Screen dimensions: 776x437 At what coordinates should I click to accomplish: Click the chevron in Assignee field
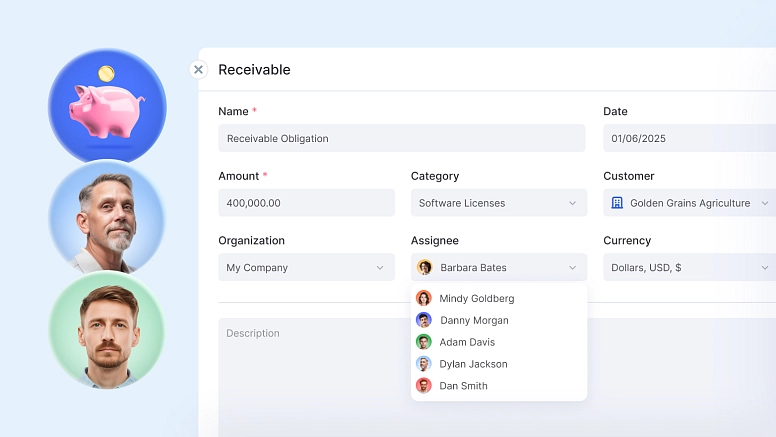[x=573, y=268]
